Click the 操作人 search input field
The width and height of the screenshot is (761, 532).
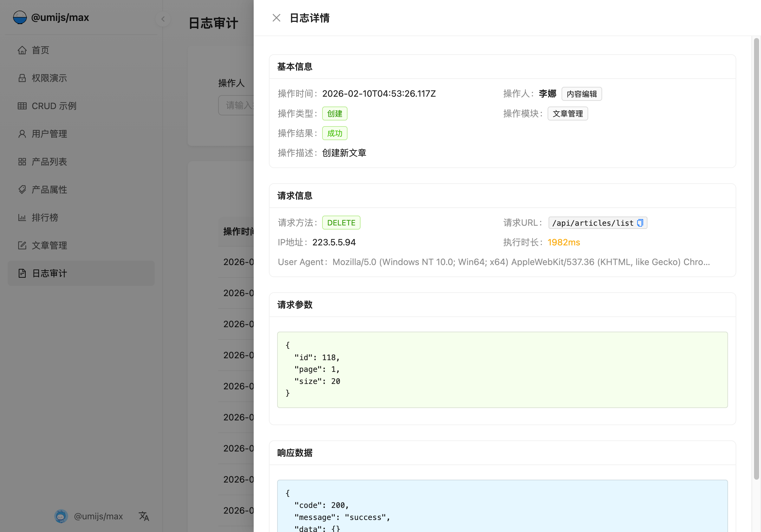[x=236, y=105]
